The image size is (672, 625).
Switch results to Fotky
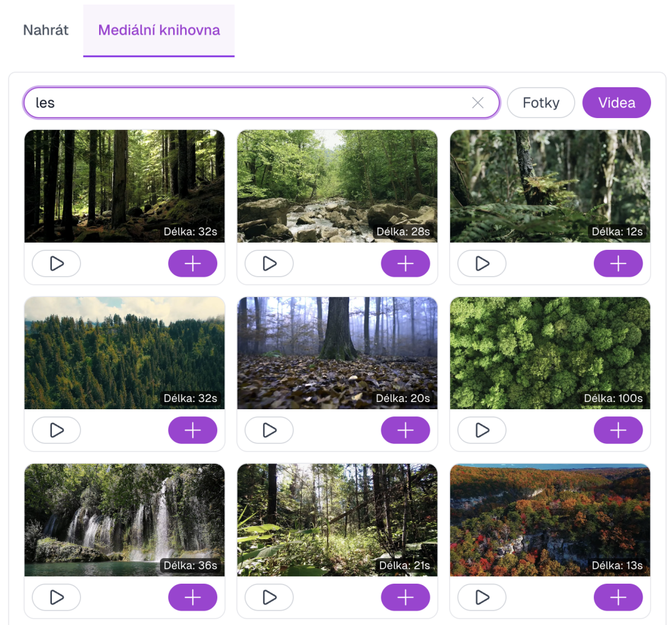click(541, 102)
